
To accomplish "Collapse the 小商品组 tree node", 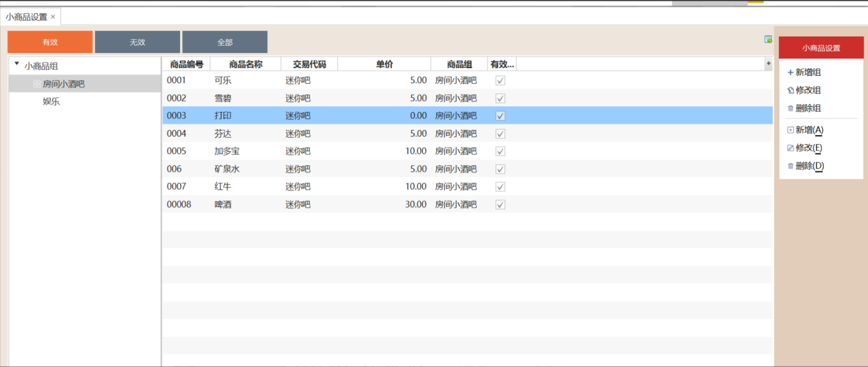I will (x=17, y=64).
